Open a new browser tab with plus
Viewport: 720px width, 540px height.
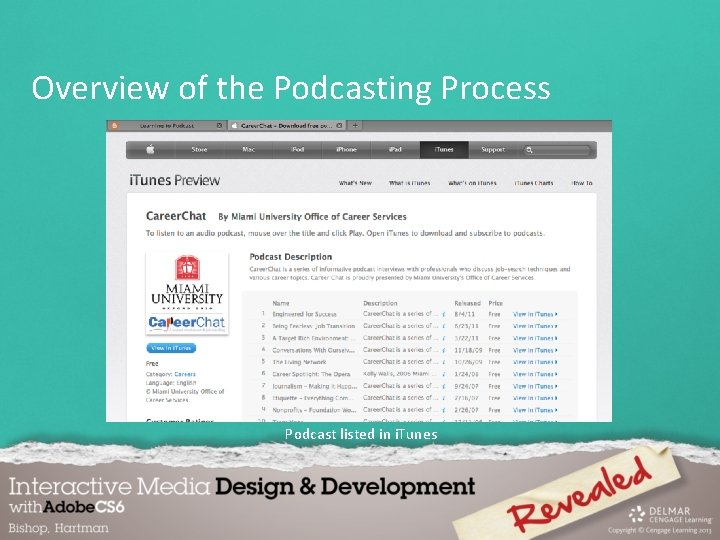[x=355, y=125]
